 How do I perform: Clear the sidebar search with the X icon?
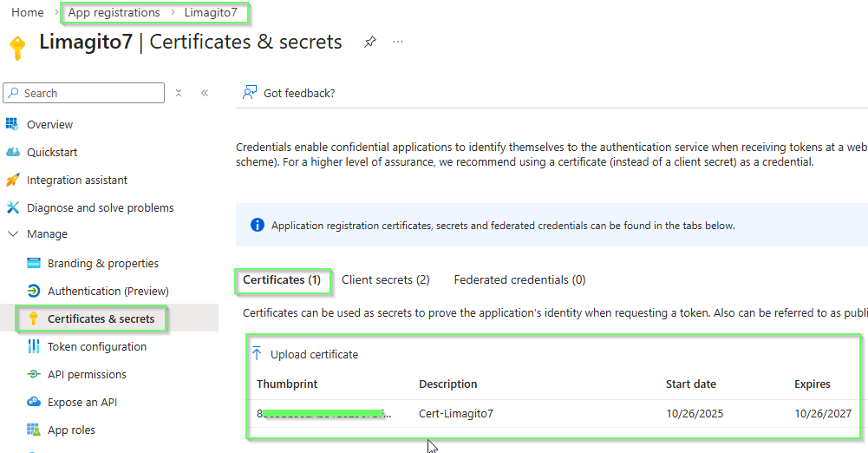pyautogui.click(x=179, y=93)
